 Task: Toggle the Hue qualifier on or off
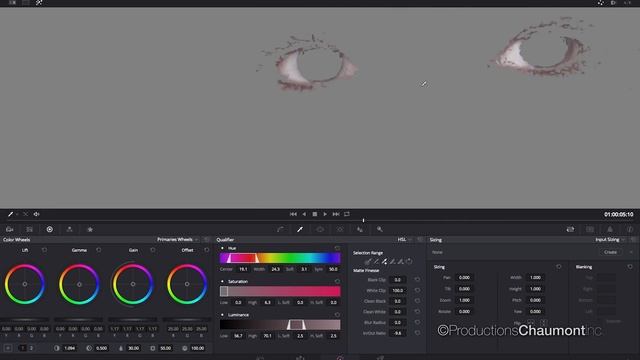click(222, 248)
